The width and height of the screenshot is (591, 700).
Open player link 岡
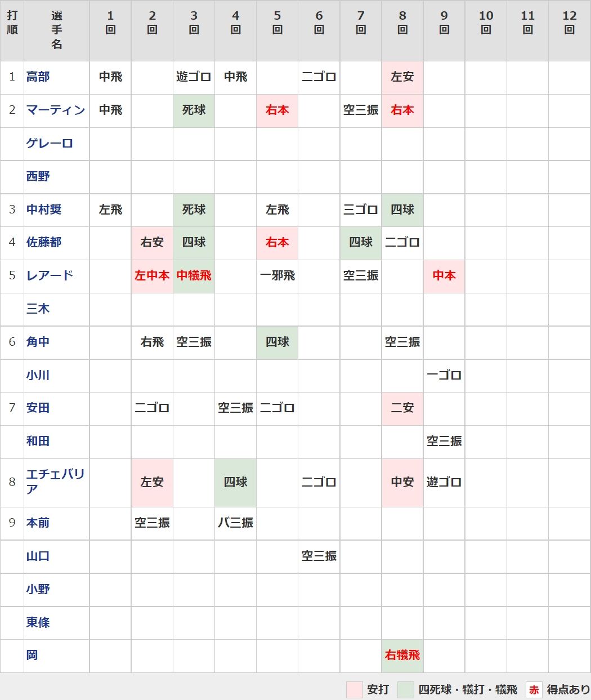click(32, 655)
